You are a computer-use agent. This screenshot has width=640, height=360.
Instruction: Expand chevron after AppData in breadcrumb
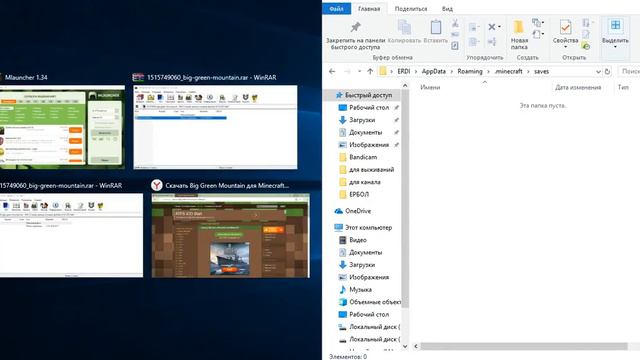tap(451, 71)
